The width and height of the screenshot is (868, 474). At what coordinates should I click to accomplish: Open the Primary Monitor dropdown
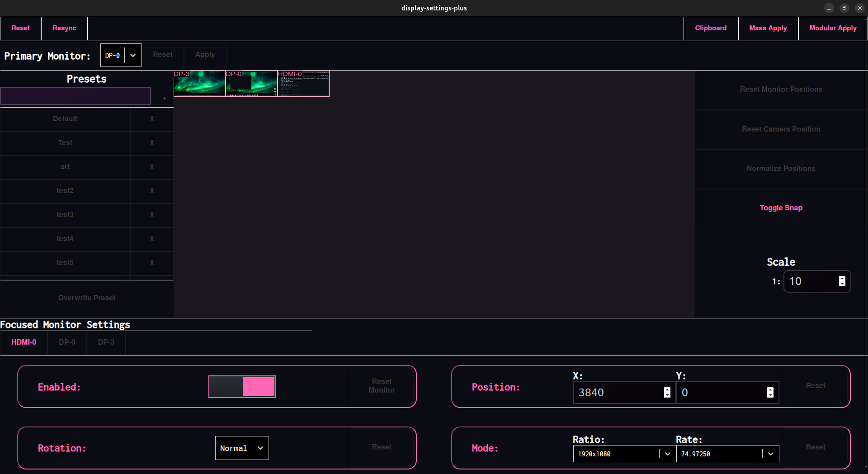click(121, 56)
